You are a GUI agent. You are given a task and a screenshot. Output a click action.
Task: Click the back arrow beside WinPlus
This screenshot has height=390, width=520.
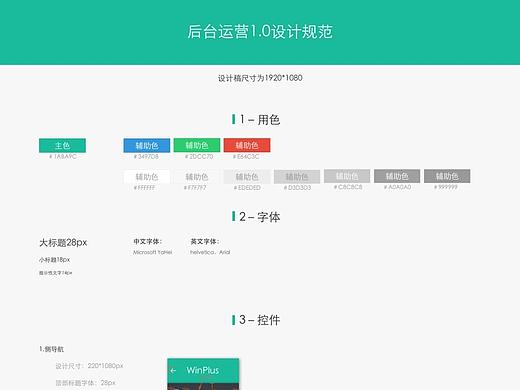173,370
